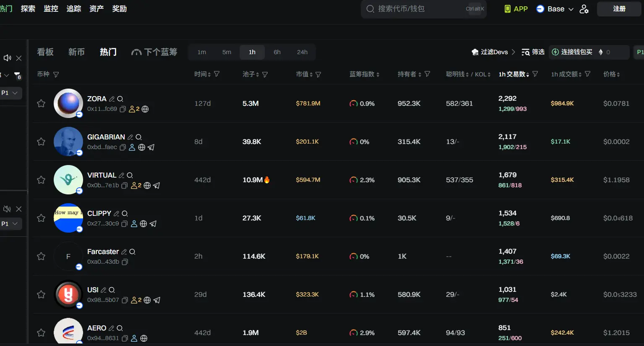Select the 5m timeframe
This screenshot has height=346, width=644.
coord(227,52)
